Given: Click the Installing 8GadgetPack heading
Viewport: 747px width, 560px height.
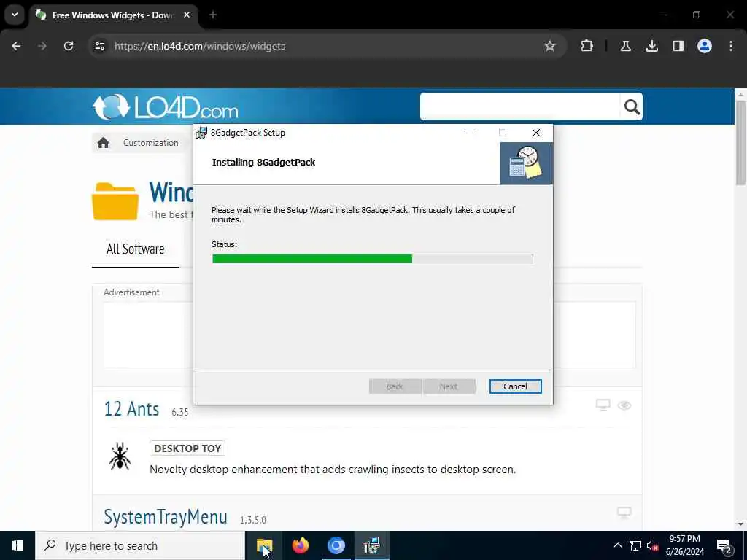Looking at the screenshot, I should point(263,163).
